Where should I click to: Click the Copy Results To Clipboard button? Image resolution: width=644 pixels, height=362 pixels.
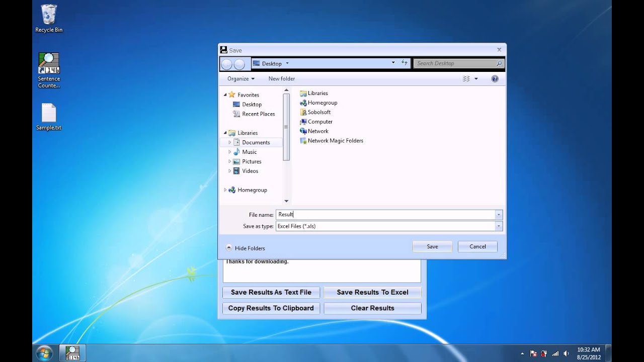(271, 308)
